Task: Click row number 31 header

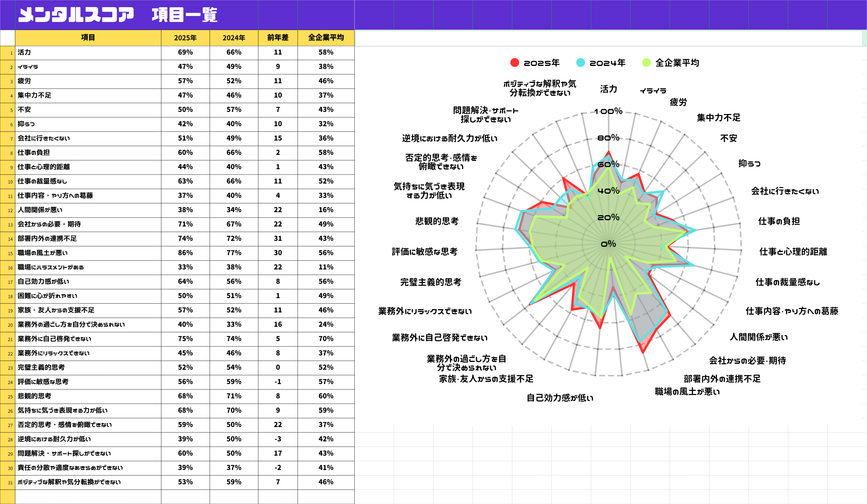Action: pyautogui.click(x=7, y=482)
